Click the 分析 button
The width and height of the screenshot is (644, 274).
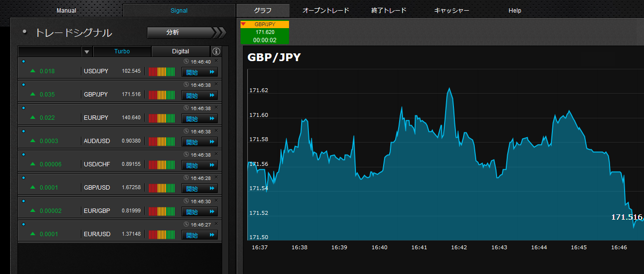187,32
